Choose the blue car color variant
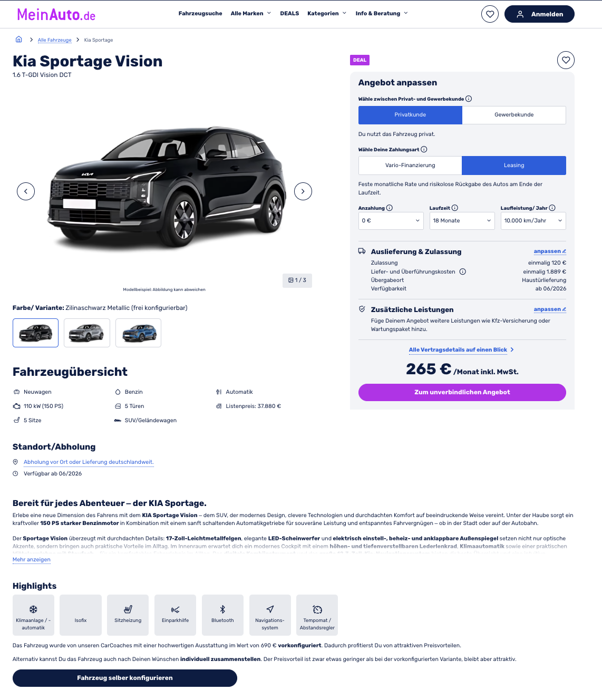The width and height of the screenshot is (602, 700). [x=138, y=333]
